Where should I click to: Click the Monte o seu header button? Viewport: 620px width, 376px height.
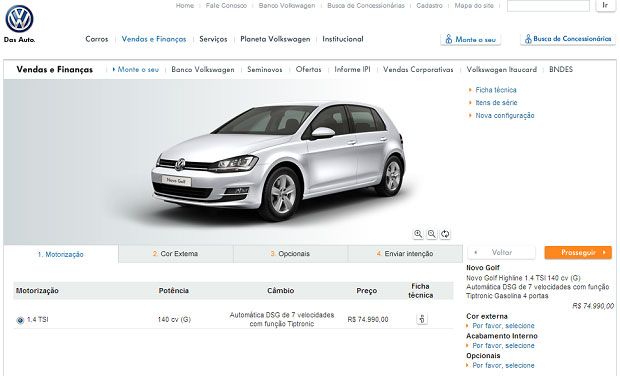point(471,40)
